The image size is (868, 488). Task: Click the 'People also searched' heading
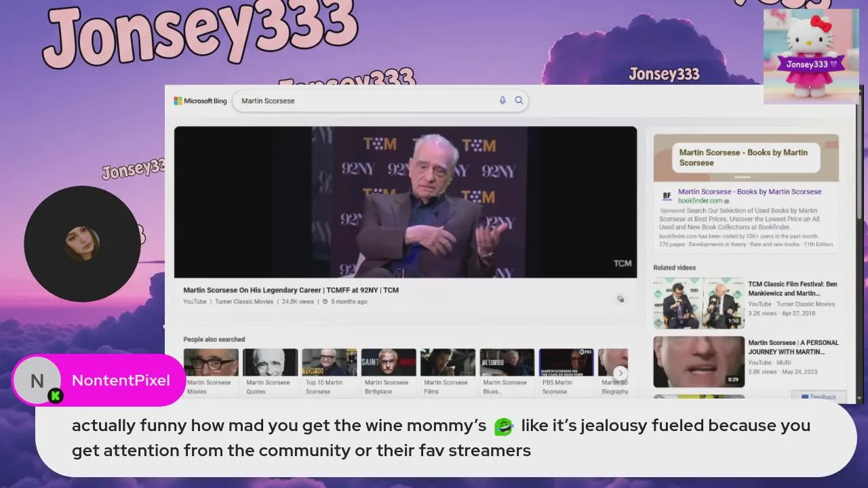(214, 340)
